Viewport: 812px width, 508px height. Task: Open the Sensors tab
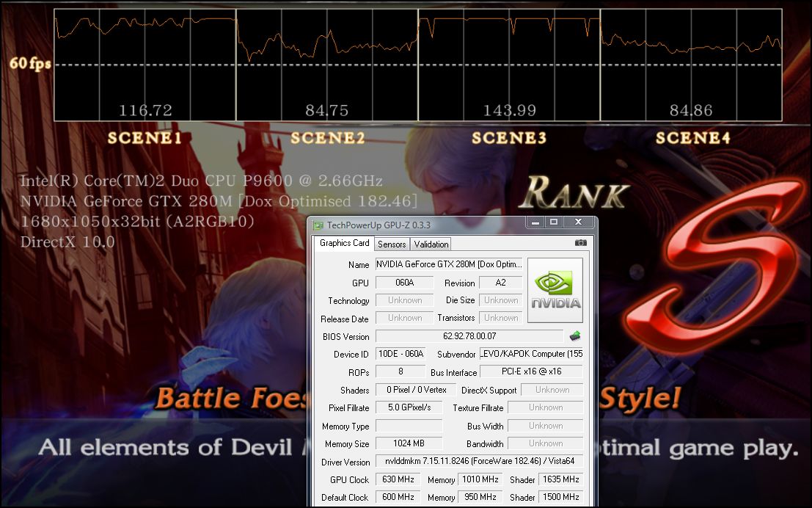click(x=392, y=244)
